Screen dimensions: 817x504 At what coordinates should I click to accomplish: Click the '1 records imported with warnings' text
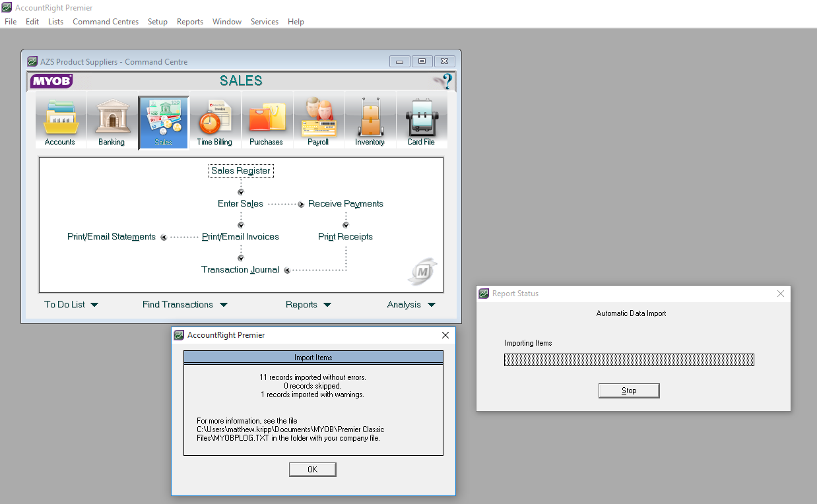pyautogui.click(x=313, y=394)
